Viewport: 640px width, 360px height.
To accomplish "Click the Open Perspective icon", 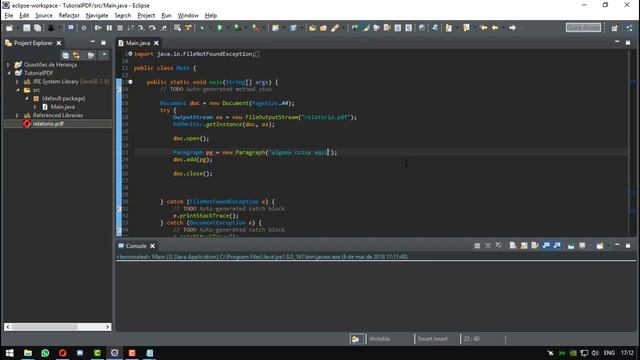I will coord(615,28).
